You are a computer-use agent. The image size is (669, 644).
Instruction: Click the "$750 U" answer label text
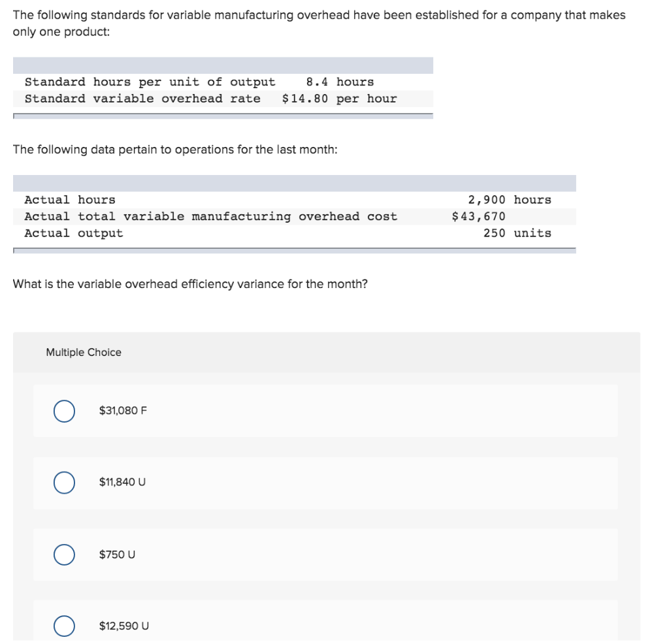(x=117, y=555)
